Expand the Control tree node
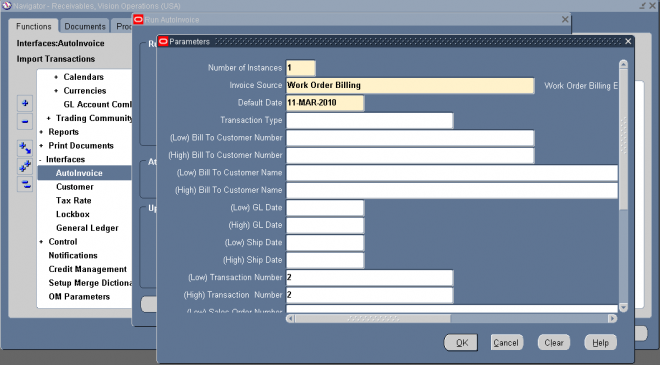 (41, 242)
